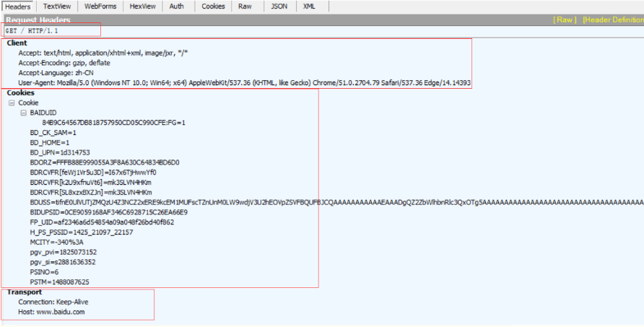Image resolution: width=644 pixels, height=327 pixels.
Task: Select the GET / HTTP/1.1 request line
Action: click(x=32, y=31)
